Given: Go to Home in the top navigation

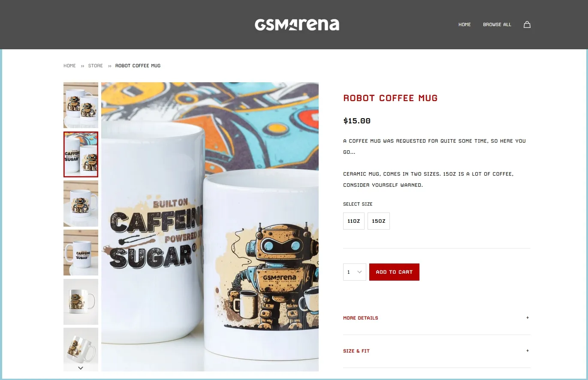Looking at the screenshot, I should (x=464, y=24).
